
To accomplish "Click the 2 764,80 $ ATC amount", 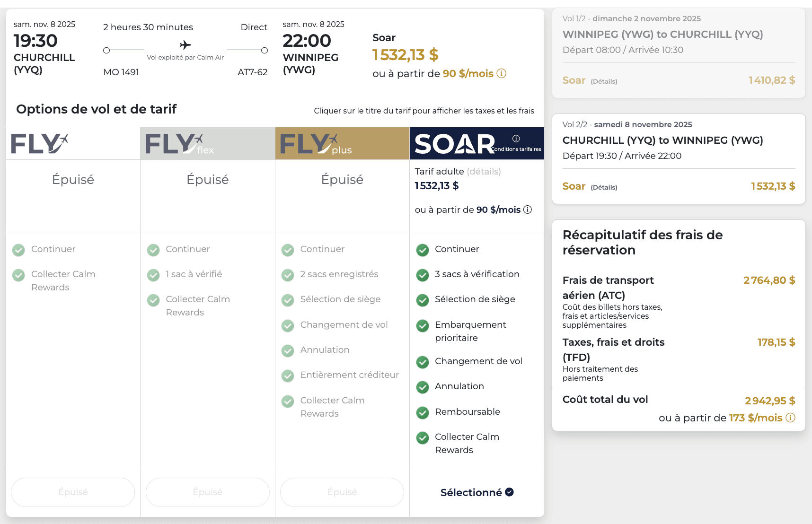I will (x=769, y=280).
